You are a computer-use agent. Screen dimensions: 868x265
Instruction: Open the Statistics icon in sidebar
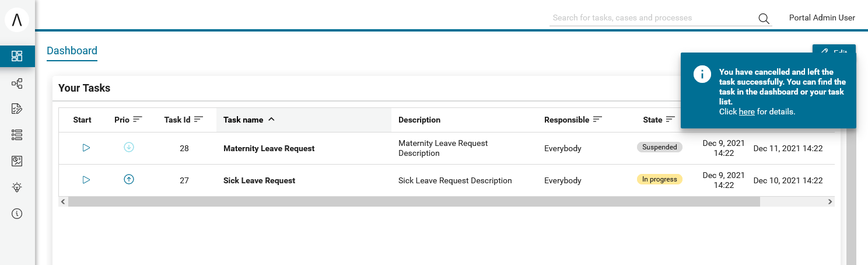pos(17,161)
